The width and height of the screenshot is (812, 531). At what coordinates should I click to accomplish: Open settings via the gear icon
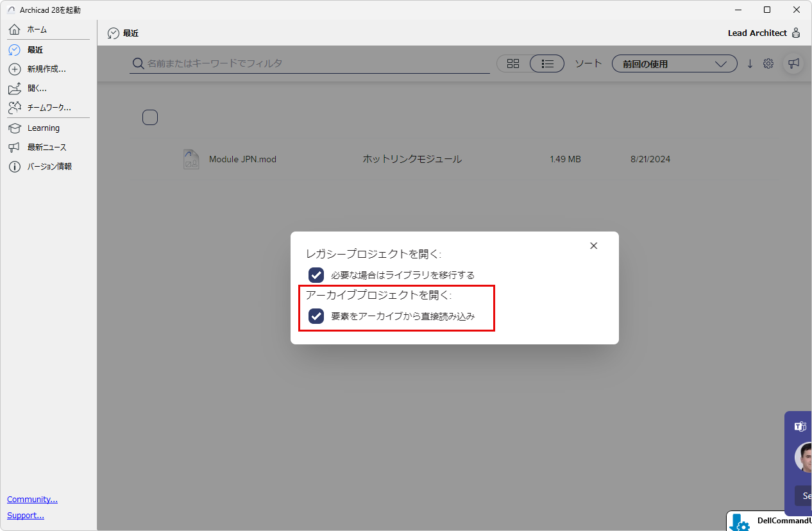click(x=768, y=63)
